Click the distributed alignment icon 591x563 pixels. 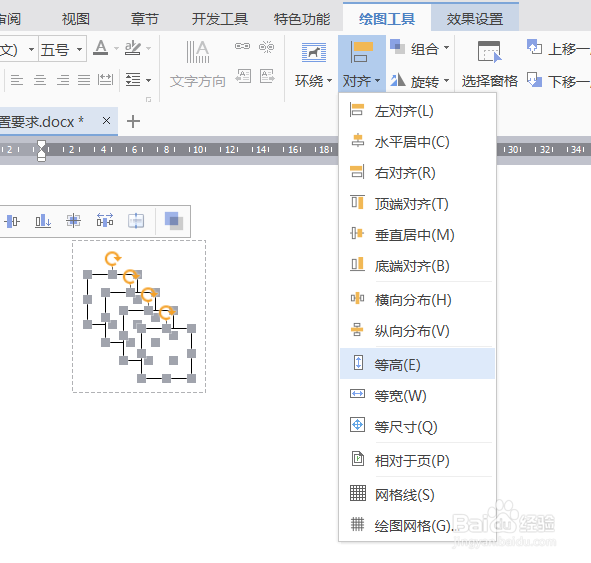point(105,80)
